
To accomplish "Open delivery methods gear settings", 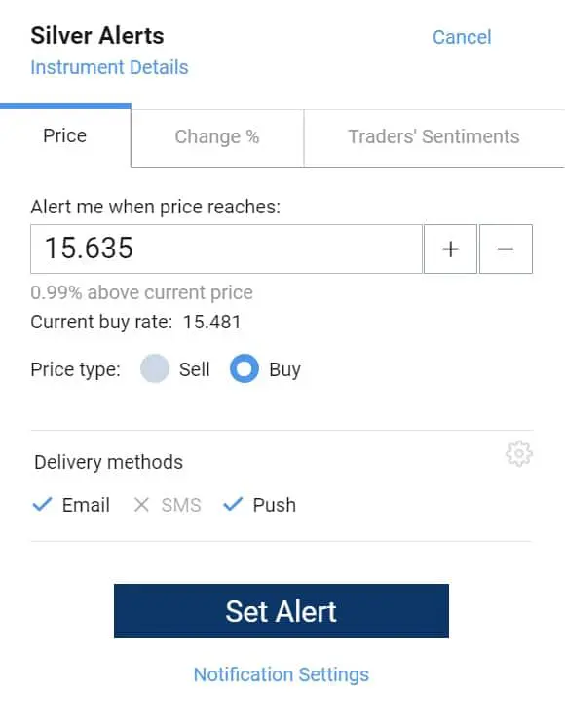I will coord(518,453).
